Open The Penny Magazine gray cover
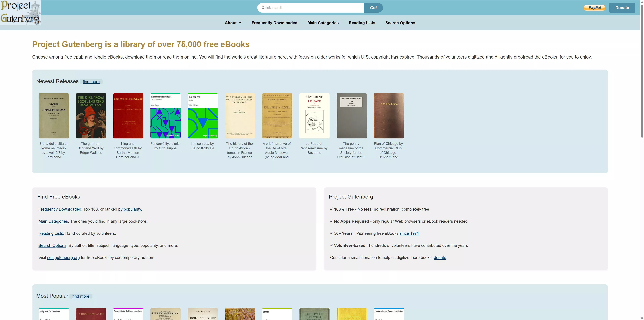 click(352, 116)
